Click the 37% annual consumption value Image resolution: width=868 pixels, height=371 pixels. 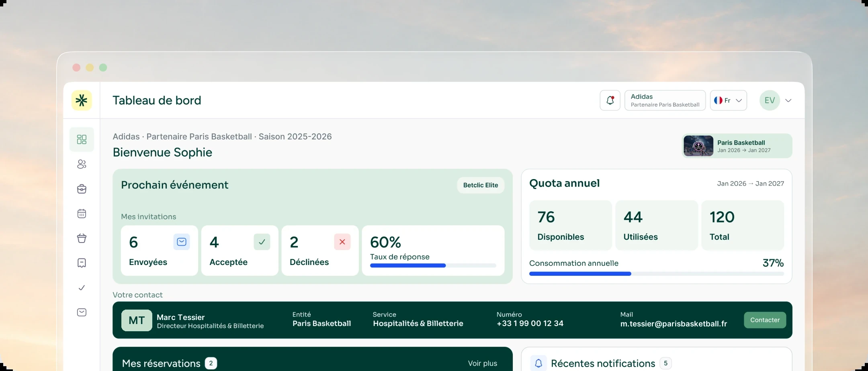pyautogui.click(x=773, y=263)
